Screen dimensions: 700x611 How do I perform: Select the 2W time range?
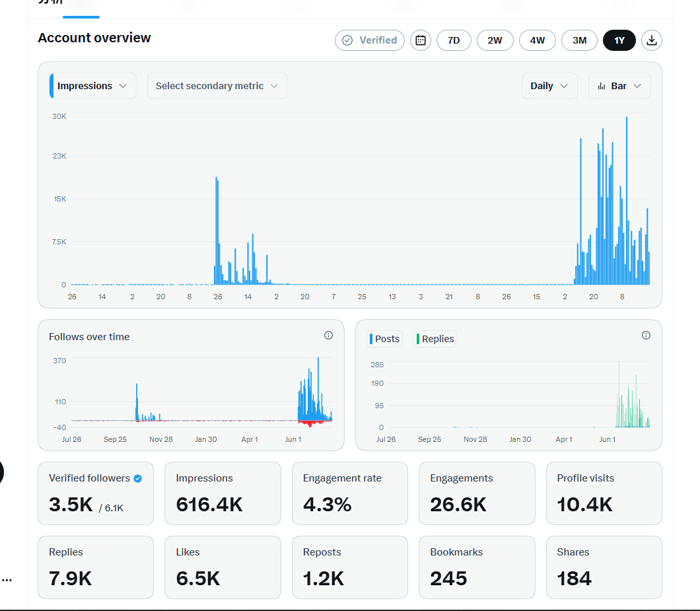point(495,40)
